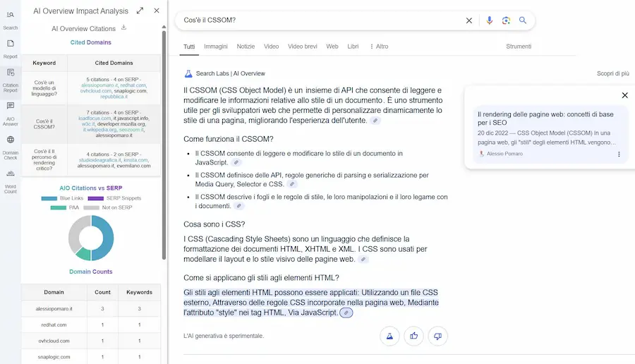Open the Altro more menu
This screenshot has height=364, width=635.
pyautogui.click(x=379, y=47)
